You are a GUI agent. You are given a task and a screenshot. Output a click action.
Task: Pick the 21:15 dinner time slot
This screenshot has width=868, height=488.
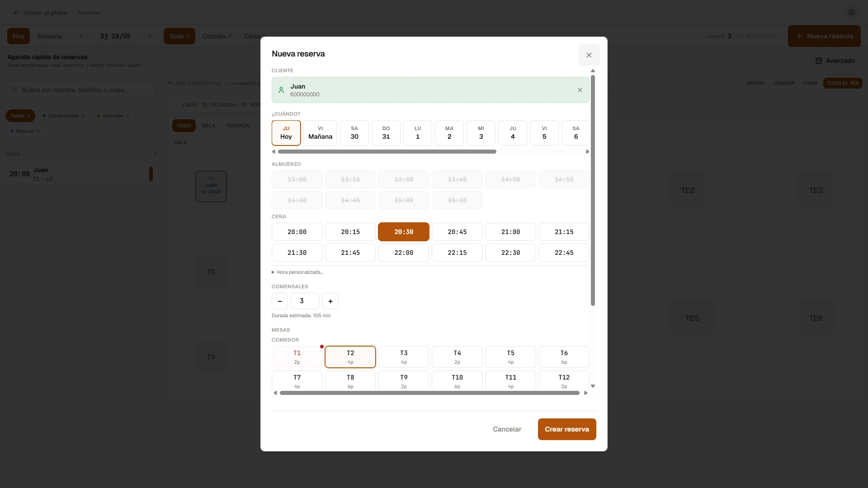(564, 232)
